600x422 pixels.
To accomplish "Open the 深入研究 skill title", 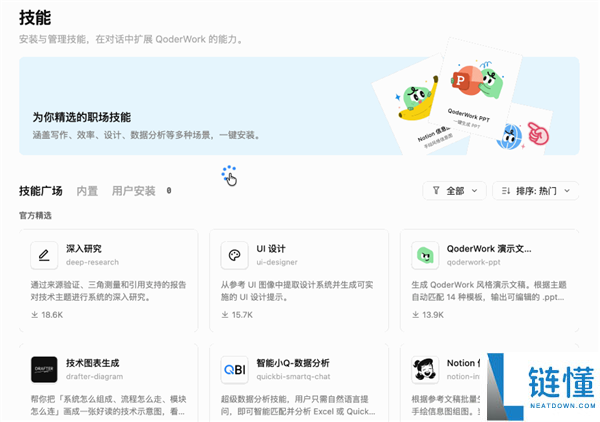I will pos(84,249).
